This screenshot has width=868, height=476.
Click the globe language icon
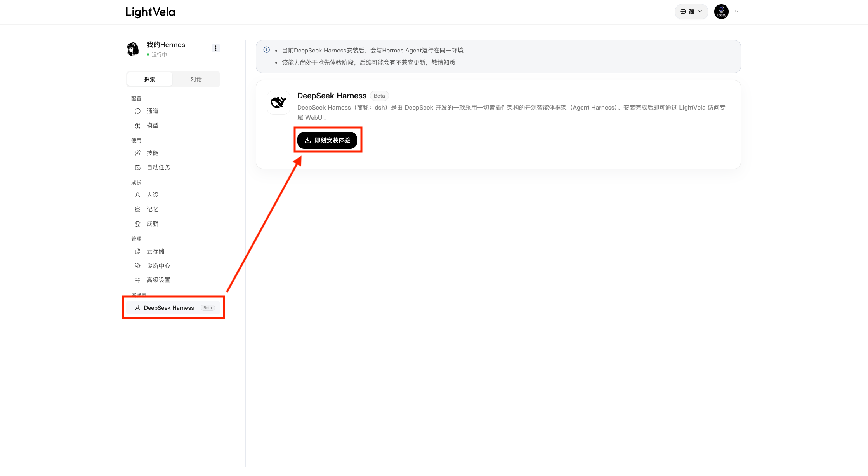click(x=683, y=12)
